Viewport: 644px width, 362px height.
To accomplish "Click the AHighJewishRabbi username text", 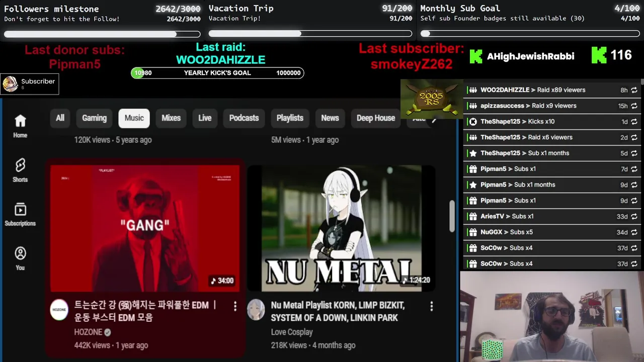I will pyautogui.click(x=530, y=56).
